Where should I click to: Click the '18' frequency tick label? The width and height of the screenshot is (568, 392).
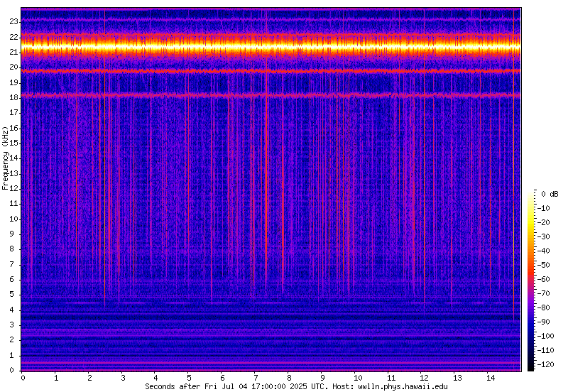(x=13, y=98)
